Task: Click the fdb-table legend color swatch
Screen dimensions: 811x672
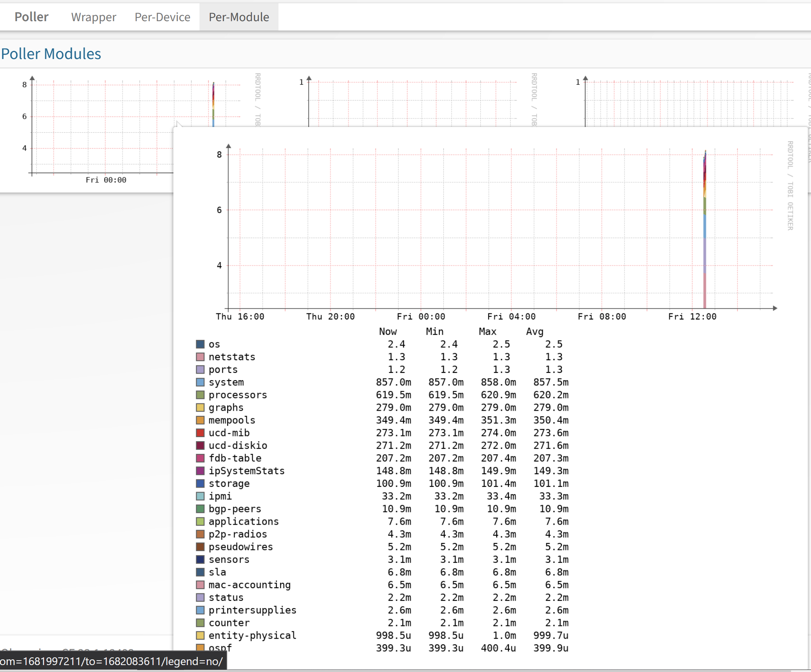Action: (200, 458)
